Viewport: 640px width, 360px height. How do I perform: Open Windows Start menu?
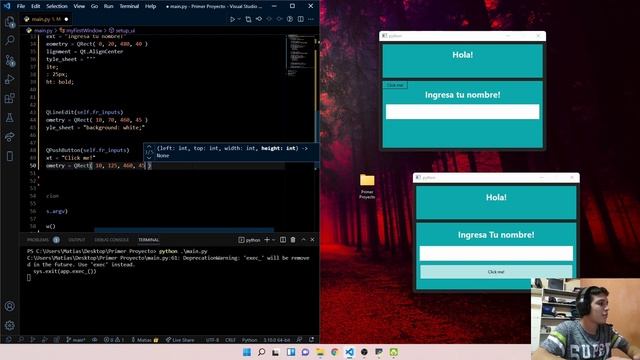[x=247, y=352]
